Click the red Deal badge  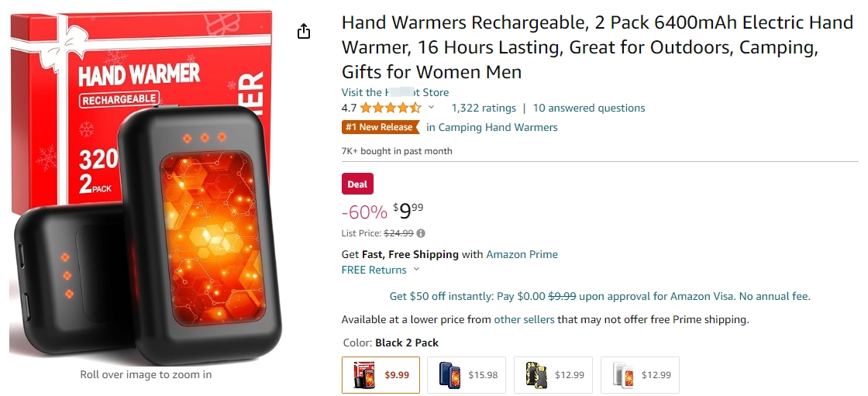pos(357,184)
